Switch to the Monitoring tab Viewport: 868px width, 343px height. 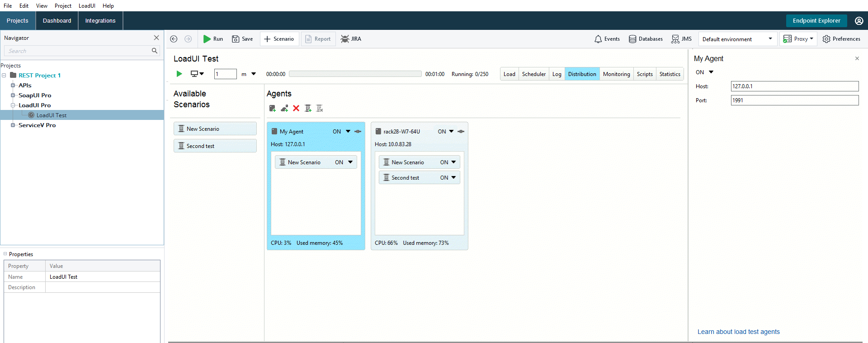616,74
